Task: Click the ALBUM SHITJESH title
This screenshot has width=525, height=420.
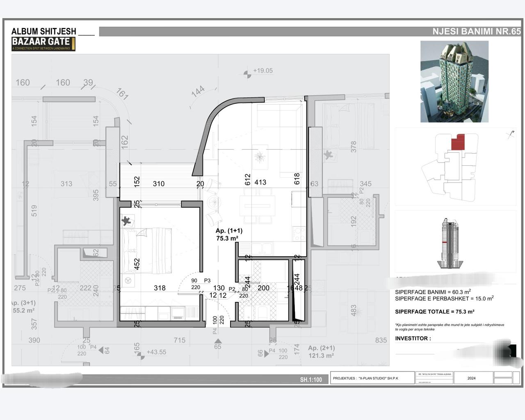Action: click(x=44, y=31)
